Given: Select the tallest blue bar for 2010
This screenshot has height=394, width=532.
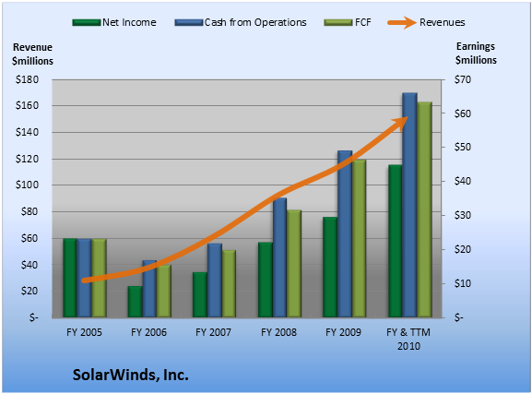Looking at the screenshot, I should [x=410, y=205].
